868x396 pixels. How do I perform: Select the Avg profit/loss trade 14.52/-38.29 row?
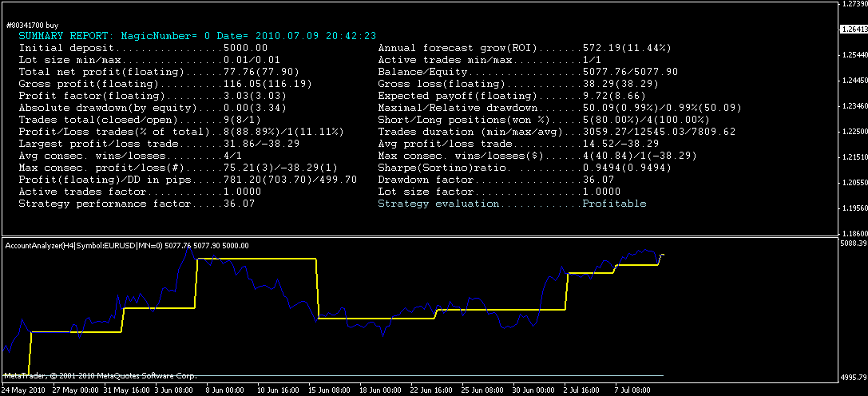coord(518,144)
